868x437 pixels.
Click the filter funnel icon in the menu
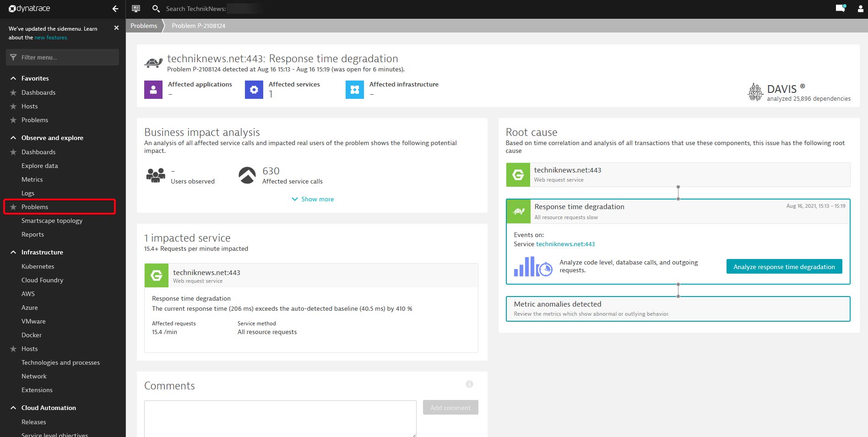pyautogui.click(x=13, y=57)
